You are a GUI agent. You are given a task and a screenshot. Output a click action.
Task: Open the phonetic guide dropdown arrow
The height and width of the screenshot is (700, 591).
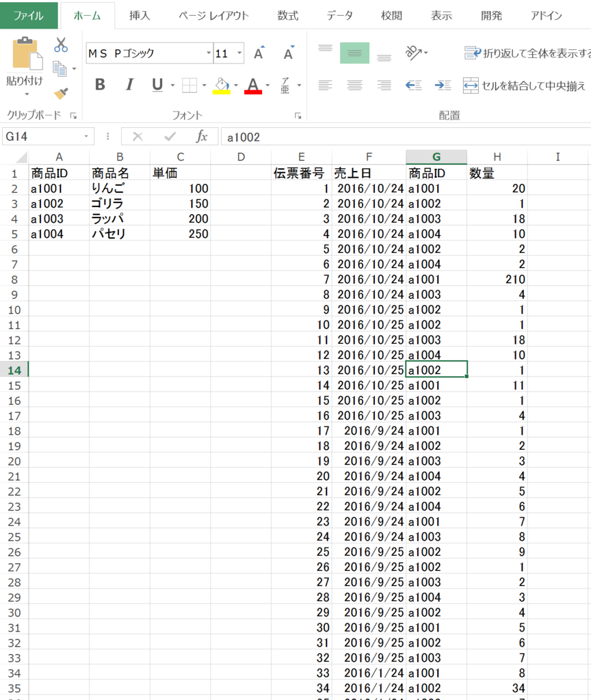[300, 85]
